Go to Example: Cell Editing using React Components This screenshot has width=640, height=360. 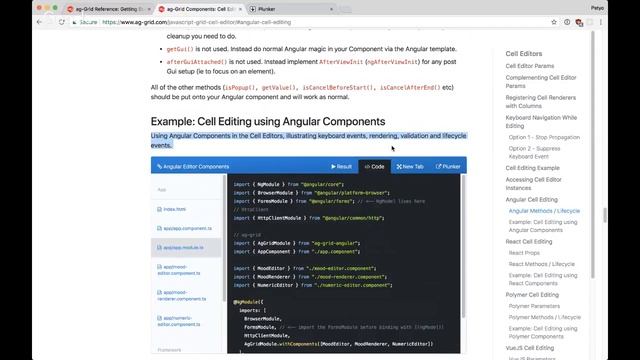point(543,279)
